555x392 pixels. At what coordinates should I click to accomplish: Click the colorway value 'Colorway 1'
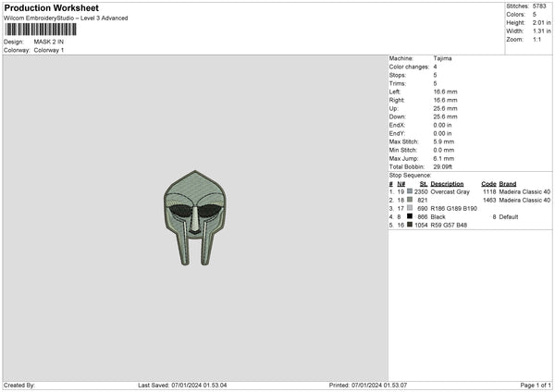click(x=49, y=50)
